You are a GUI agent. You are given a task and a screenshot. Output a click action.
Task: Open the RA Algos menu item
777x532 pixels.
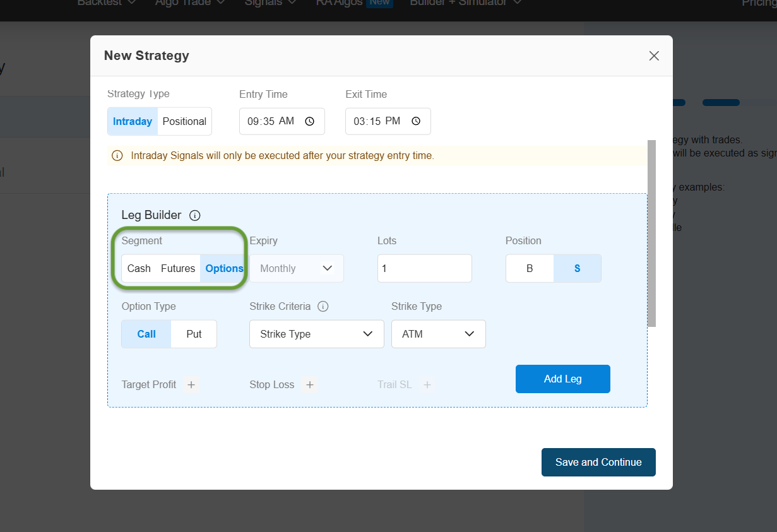[354, 3]
